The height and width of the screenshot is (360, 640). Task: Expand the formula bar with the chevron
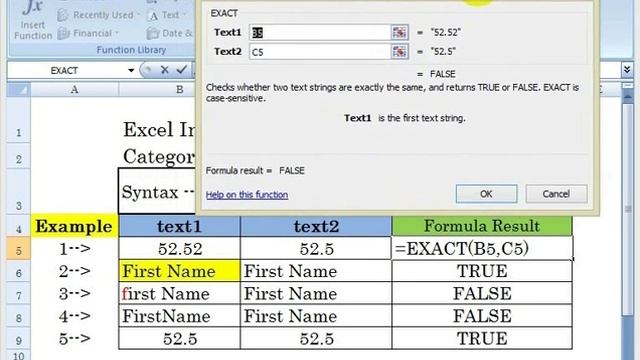(627, 70)
